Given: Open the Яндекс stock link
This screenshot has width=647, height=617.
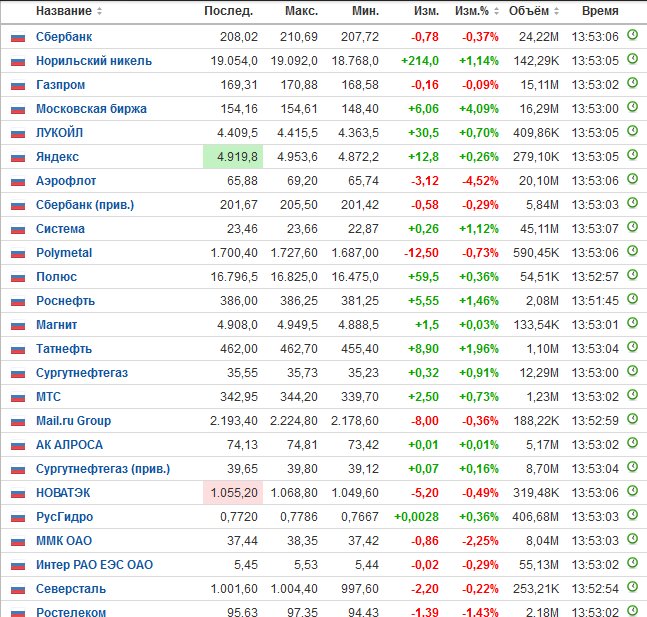Looking at the screenshot, I should click(57, 156).
